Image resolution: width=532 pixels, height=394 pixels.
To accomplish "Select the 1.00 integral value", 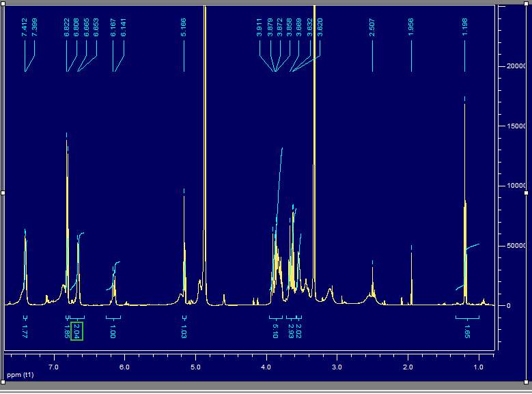I will [x=113, y=331].
